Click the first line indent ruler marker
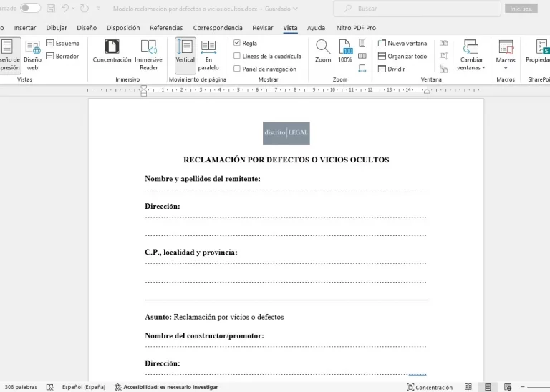This screenshot has height=392, width=550. [143, 87]
